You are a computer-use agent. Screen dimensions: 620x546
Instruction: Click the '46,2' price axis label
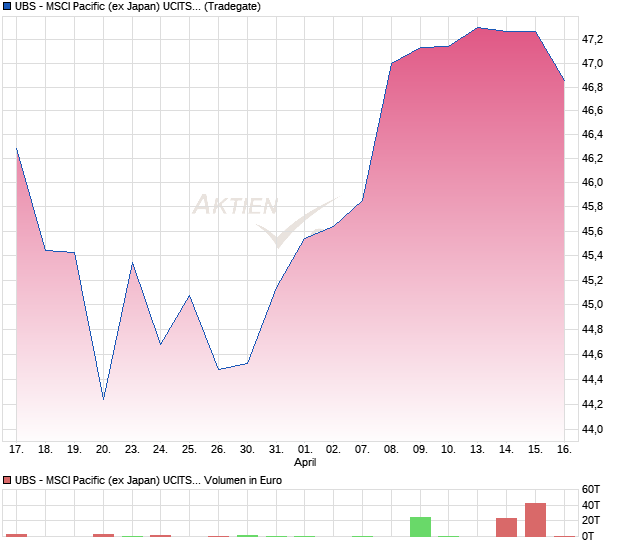[592, 159]
